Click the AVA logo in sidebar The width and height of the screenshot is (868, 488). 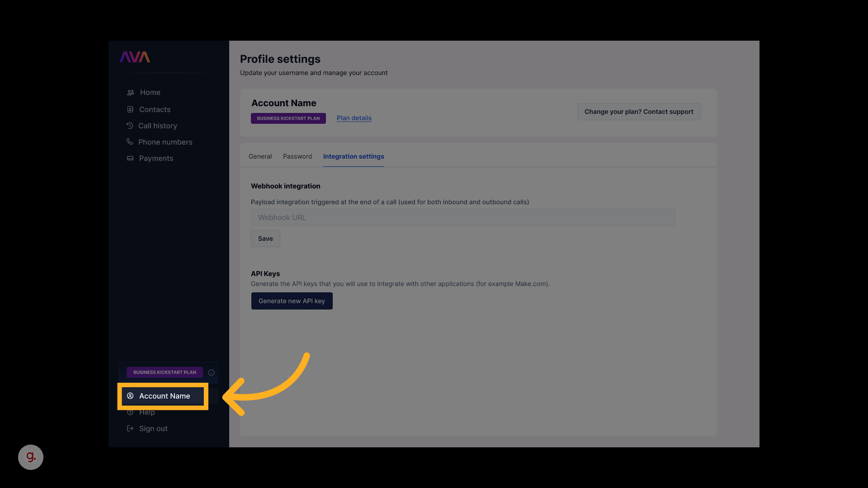(x=135, y=57)
